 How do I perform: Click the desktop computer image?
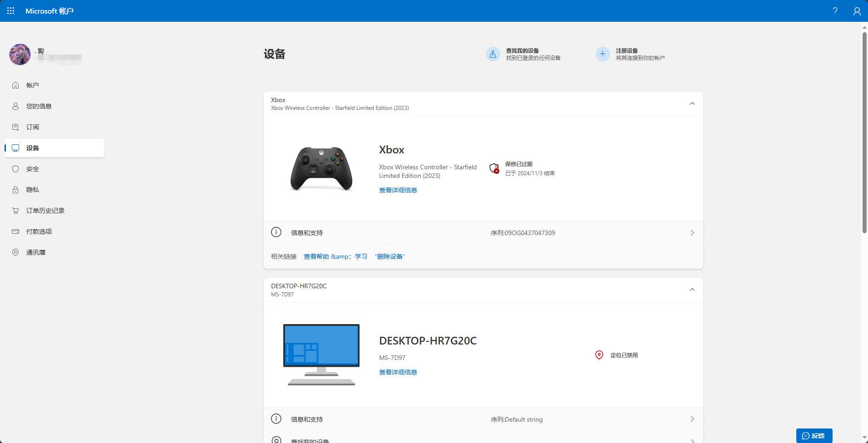pyautogui.click(x=321, y=354)
